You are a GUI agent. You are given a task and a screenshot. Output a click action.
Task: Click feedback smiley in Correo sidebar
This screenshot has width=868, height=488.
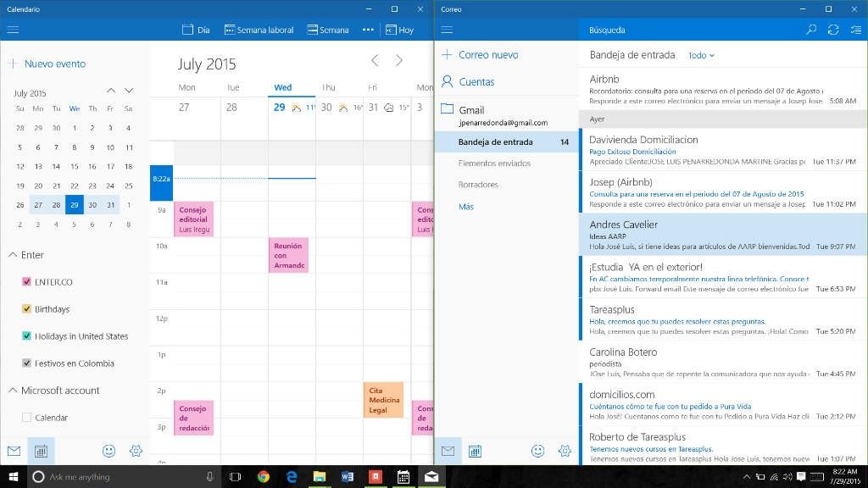[x=537, y=451]
